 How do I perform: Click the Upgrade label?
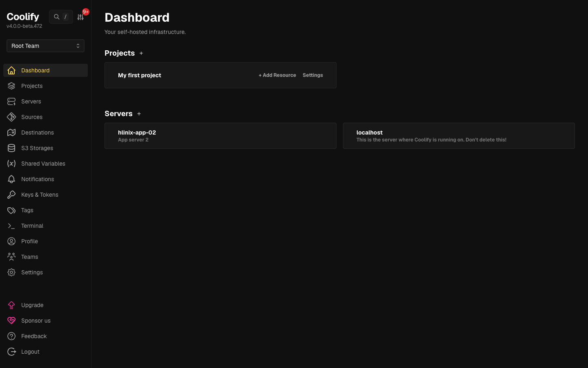(32, 305)
